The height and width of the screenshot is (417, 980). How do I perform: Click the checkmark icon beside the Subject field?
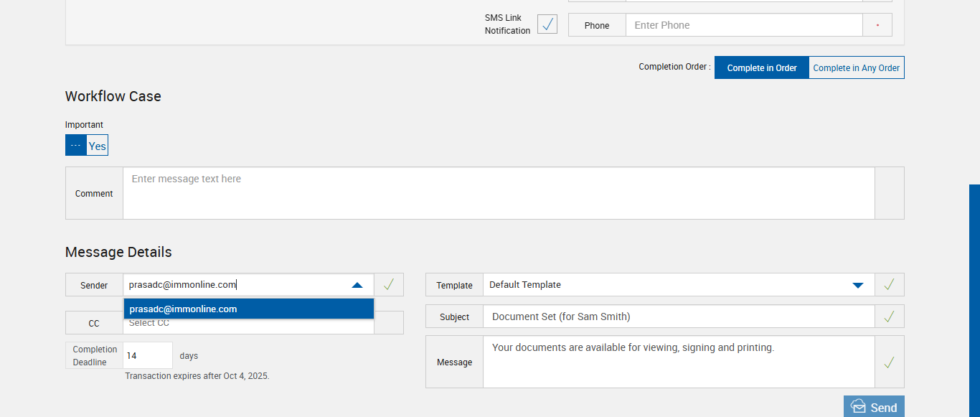pyautogui.click(x=889, y=317)
